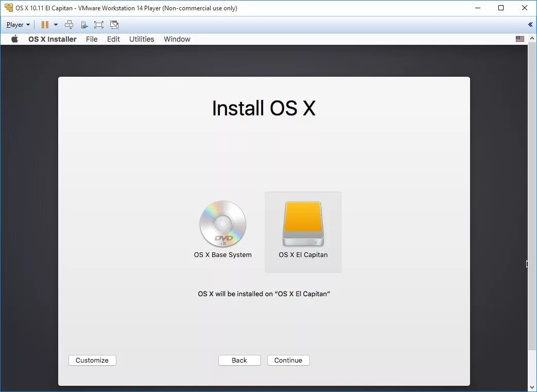Viewport: 537px width, 392px height.
Task: Select the OS X Base System DVD
Action: tap(222, 230)
